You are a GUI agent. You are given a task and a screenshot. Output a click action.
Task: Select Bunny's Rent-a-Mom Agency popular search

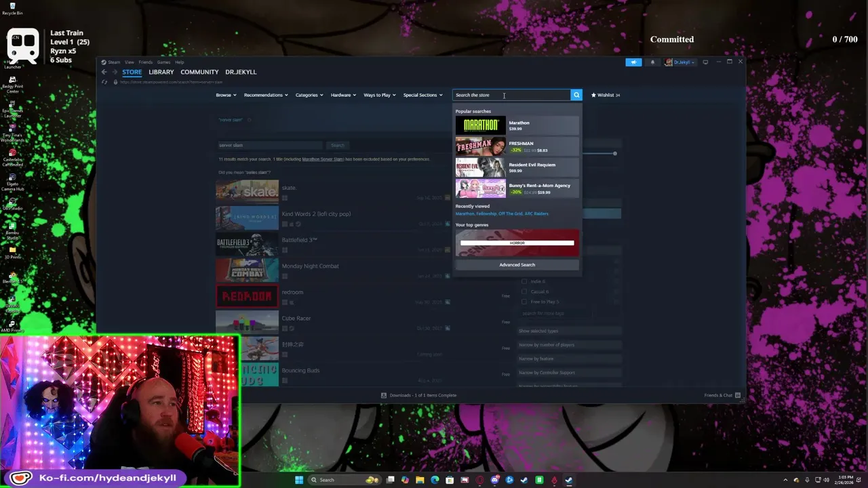coord(517,188)
